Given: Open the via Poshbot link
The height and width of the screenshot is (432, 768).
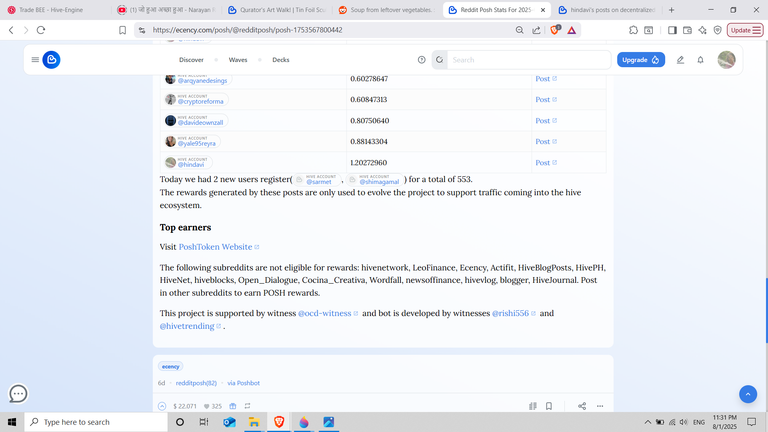Looking at the screenshot, I should click(243, 383).
